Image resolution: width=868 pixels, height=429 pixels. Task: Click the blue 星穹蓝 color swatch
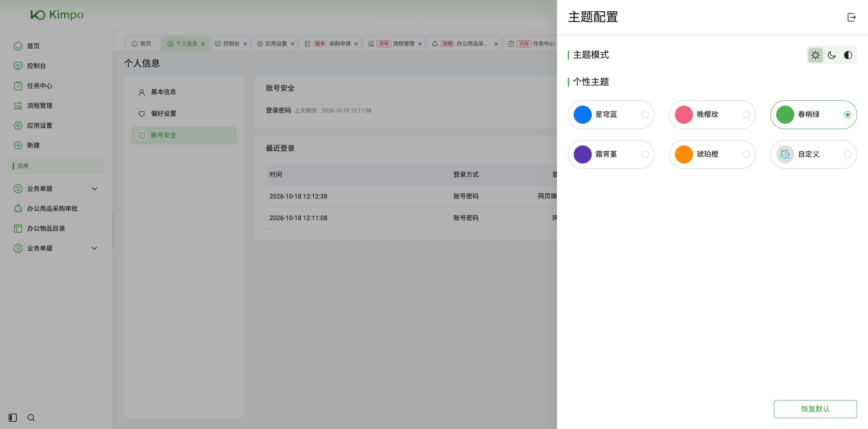[583, 115]
